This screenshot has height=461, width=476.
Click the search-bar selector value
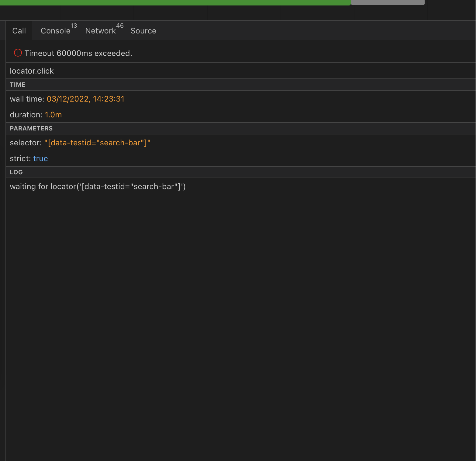pos(98,143)
